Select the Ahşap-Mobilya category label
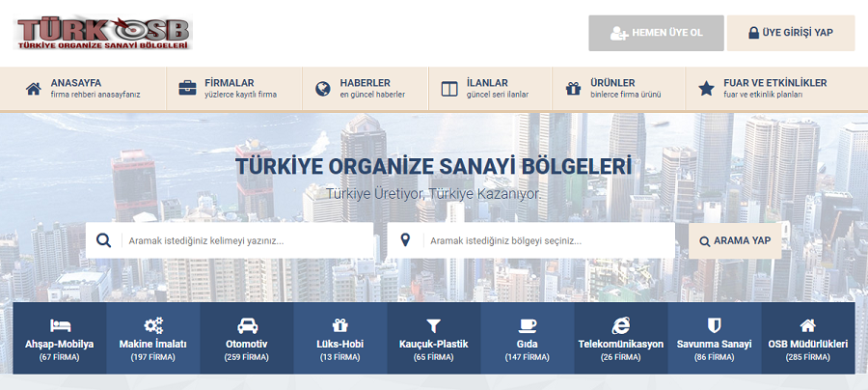The image size is (868, 390). click(59, 344)
